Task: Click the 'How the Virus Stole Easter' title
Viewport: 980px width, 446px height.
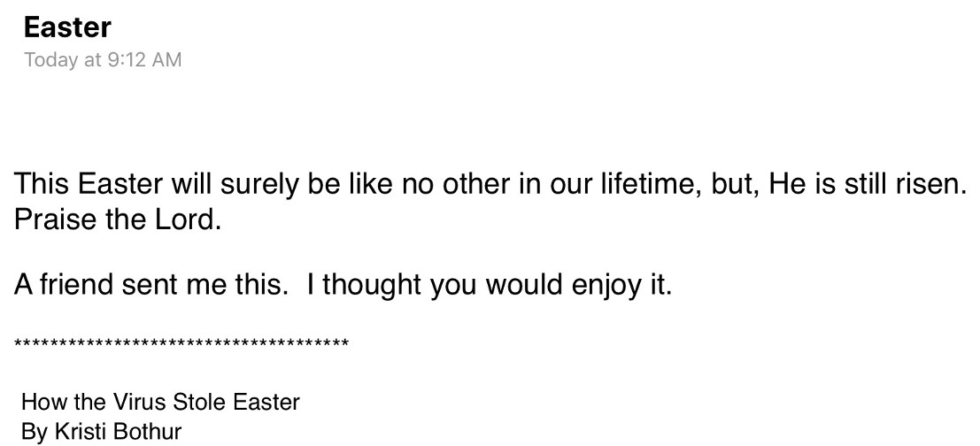Action: click(x=160, y=402)
